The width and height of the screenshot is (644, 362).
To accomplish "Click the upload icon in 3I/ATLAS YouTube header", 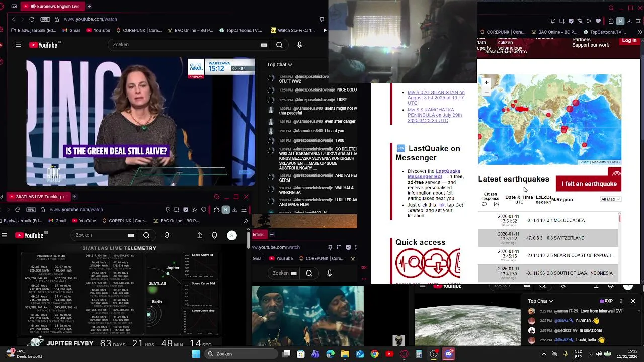I will point(200,235).
